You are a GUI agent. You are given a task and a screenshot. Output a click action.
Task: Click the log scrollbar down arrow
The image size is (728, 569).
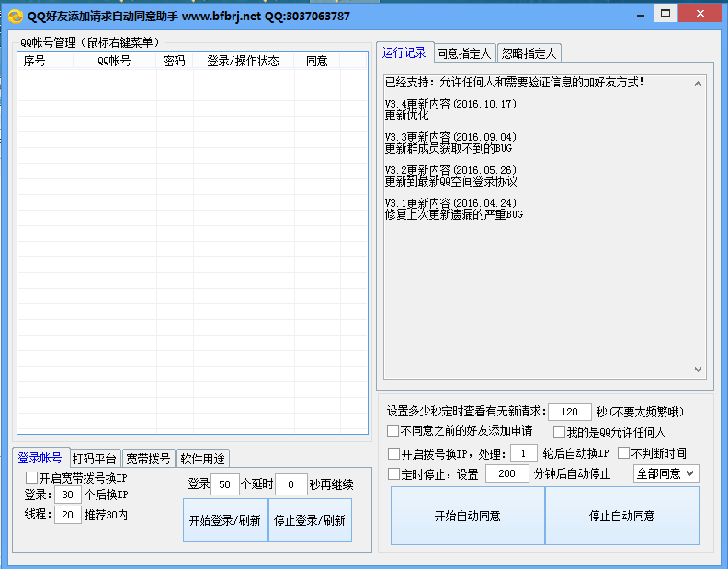point(698,370)
